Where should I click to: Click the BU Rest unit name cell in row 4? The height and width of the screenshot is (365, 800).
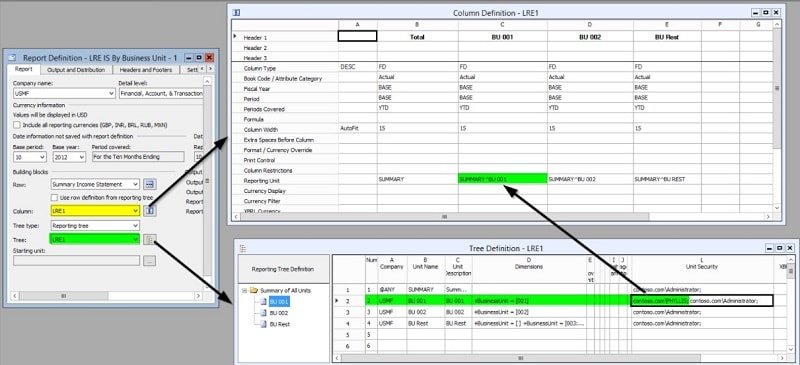pyautogui.click(x=425, y=323)
